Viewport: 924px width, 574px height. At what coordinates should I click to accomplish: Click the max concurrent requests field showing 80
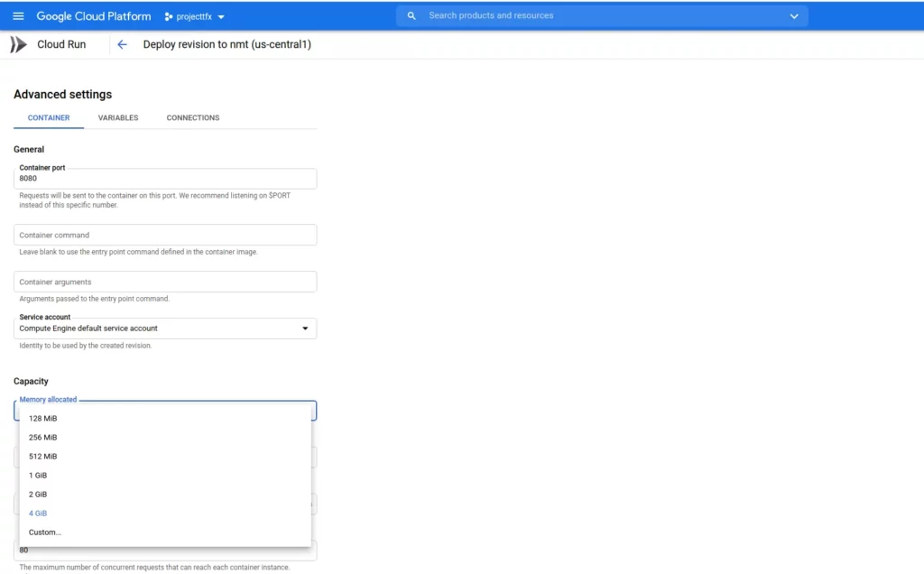click(165, 551)
